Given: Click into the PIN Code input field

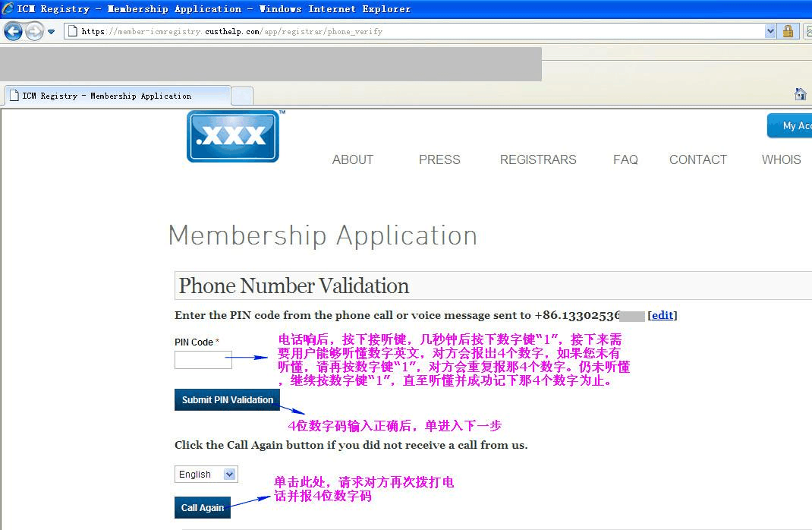Looking at the screenshot, I should tap(203, 360).
